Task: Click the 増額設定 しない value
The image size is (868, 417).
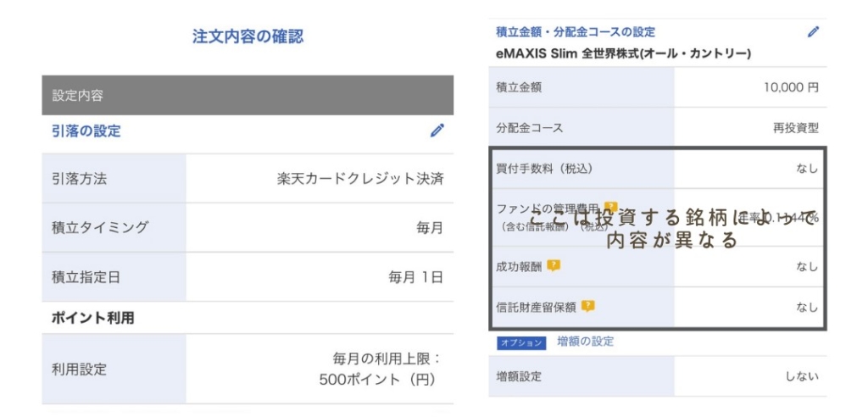Action: coord(802,377)
